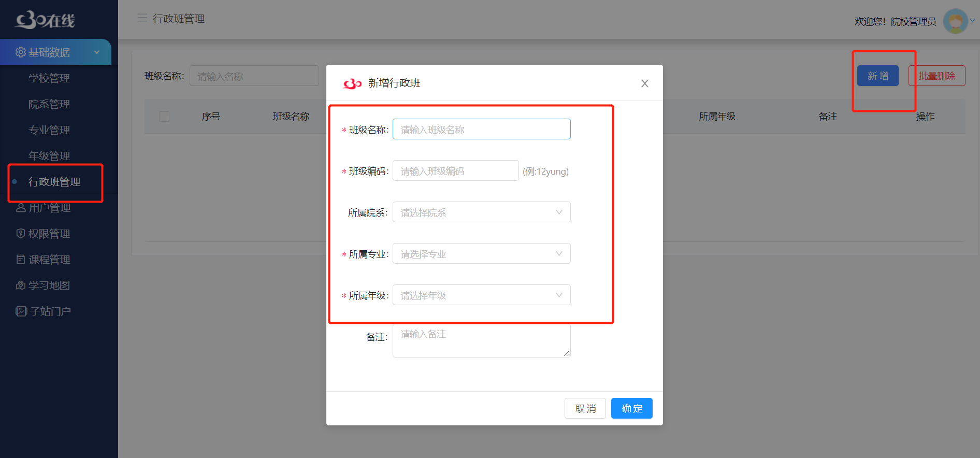980x458 pixels.
Task: Close the 新增行政班 dialog with X
Action: pyautogui.click(x=644, y=83)
